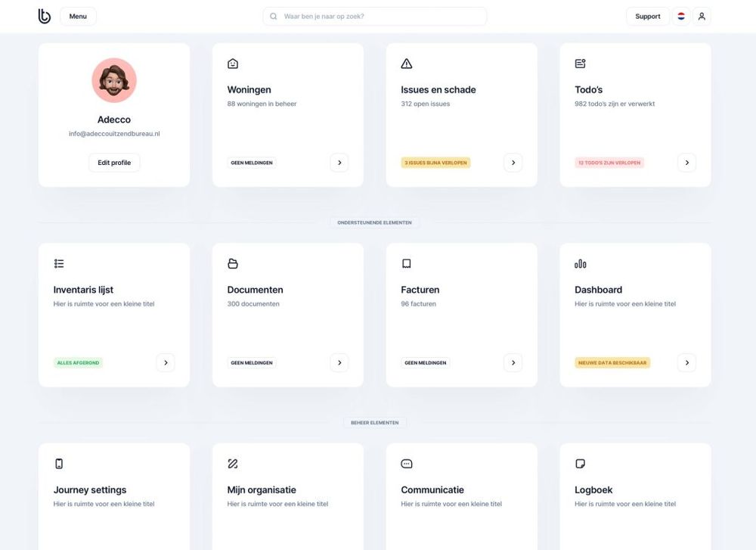Click the Mijn organisatie icon

233,464
